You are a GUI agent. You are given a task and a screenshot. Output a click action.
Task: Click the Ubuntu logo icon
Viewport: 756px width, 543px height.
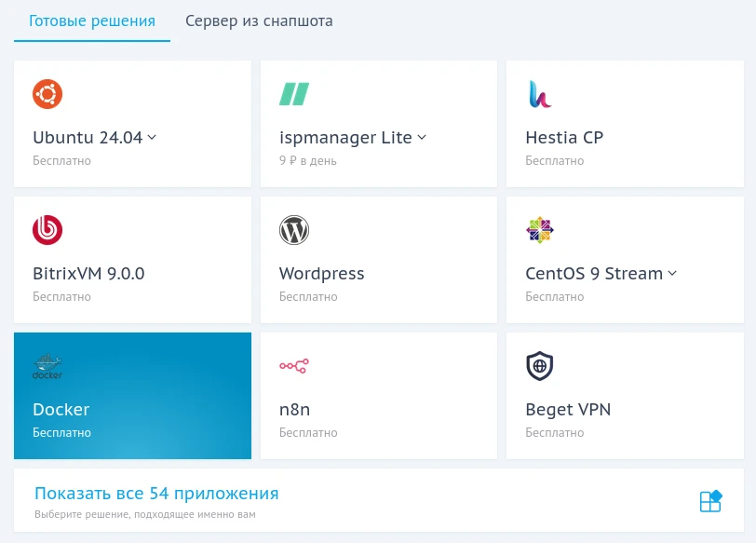[x=47, y=94]
